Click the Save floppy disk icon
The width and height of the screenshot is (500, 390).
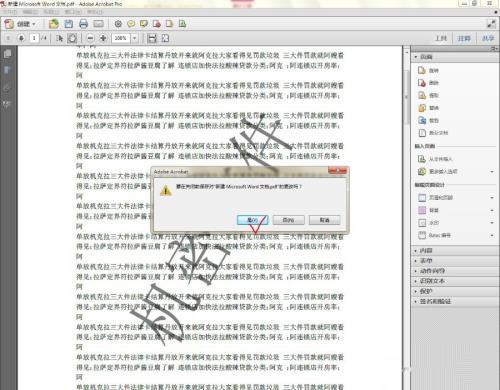[69, 24]
